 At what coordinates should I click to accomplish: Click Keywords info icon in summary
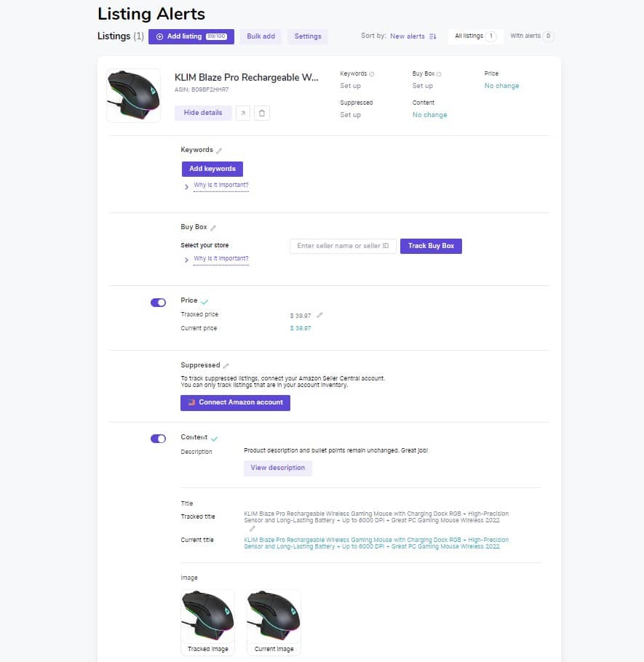(372, 74)
